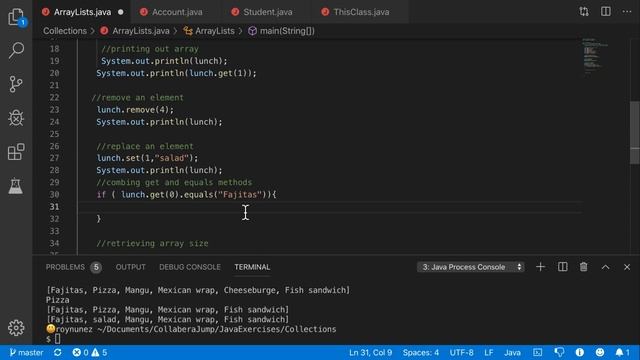Viewport: 640px width, 360px height.
Task: Maximize the panel with up chevron
Action: click(x=605, y=267)
